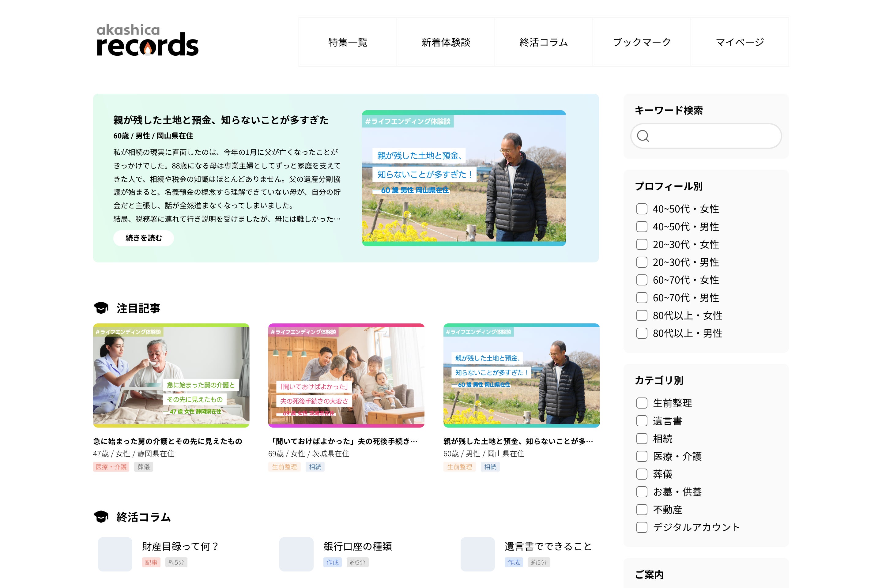This screenshot has width=882, height=588.
Task: Click the magnifier icon in keyword search
Action: point(643,136)
